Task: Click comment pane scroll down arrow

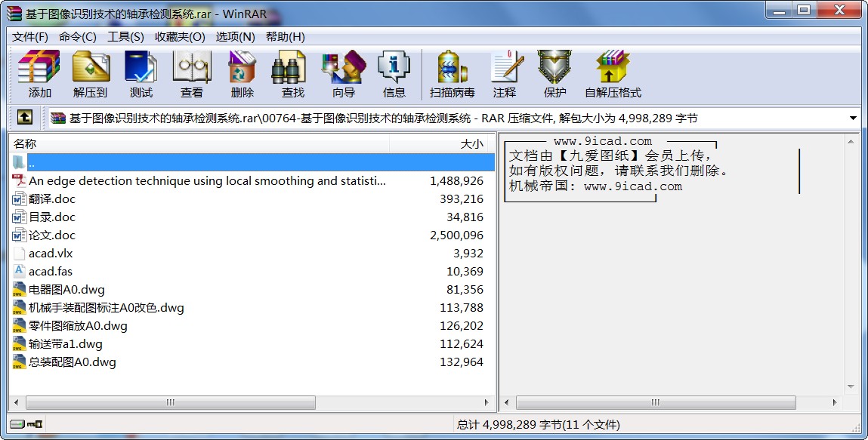Action: click(851, 387)
